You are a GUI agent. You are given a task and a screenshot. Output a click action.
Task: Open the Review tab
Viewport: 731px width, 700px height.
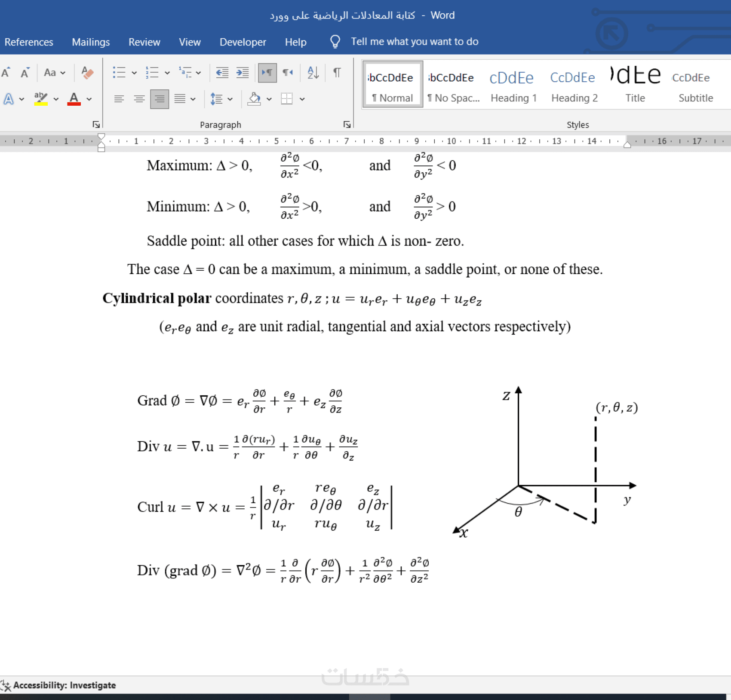click(x=144, y=42)
